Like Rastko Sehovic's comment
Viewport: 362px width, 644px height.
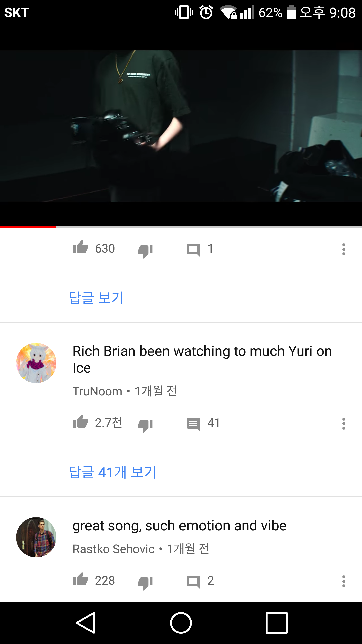[x=80, y=579]
